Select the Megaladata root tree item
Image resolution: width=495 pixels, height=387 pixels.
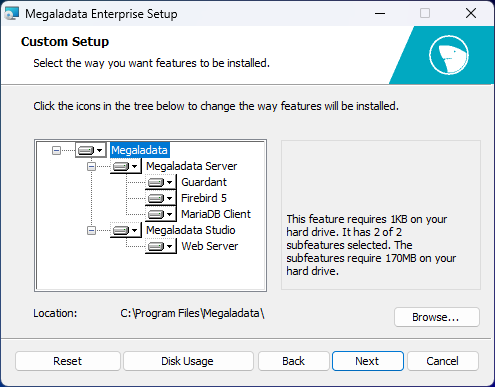139,150
